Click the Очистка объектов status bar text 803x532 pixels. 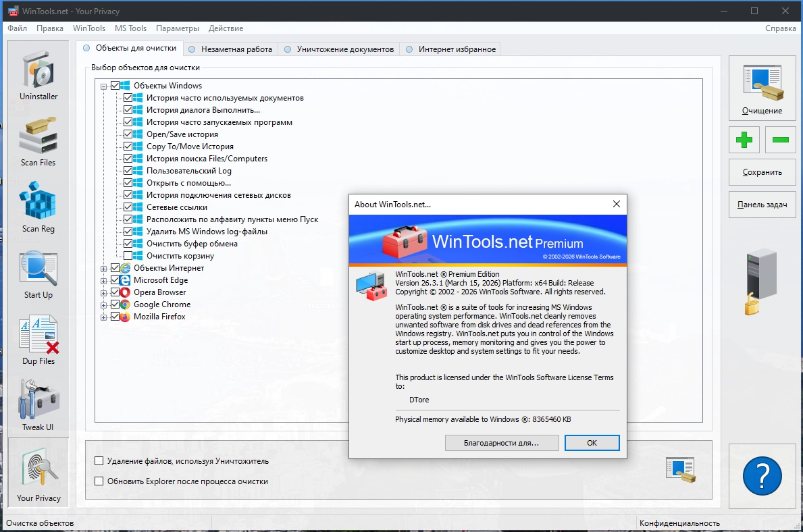coord(40,523)
